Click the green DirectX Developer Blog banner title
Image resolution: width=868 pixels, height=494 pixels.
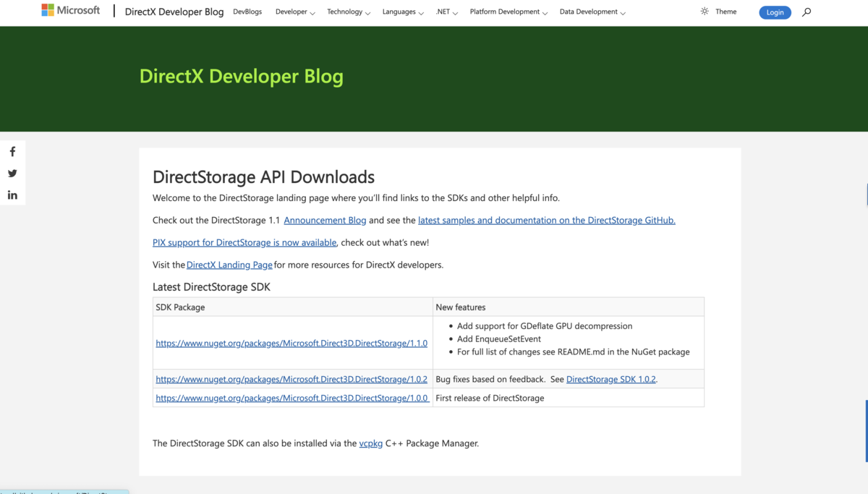pos(242,76)
